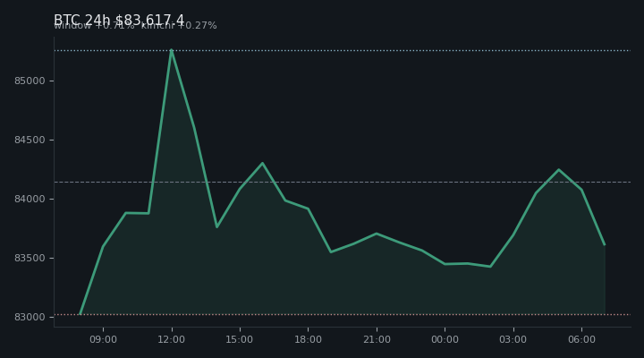Click the title "BTC 24h $83,617.4"
The width and height of the screenshot is (644, 358).
pyautogui.click(x=119, y=20)
